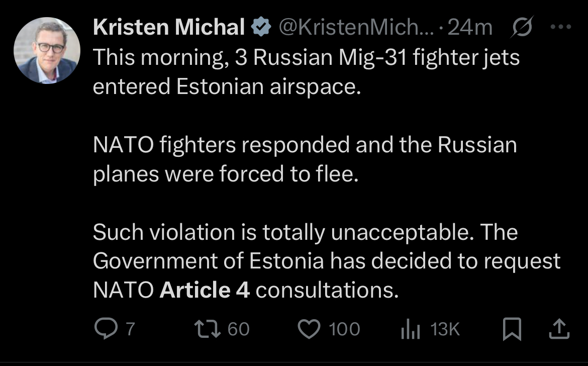Click the blue verified badge
Image resolution: width=588 pixels, height=366 pixels.
click(x=260, y=28)
